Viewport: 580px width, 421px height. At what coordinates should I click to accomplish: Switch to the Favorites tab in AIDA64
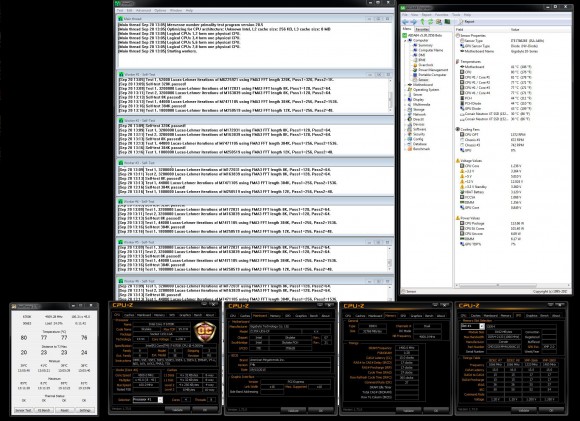coord(422,29)
